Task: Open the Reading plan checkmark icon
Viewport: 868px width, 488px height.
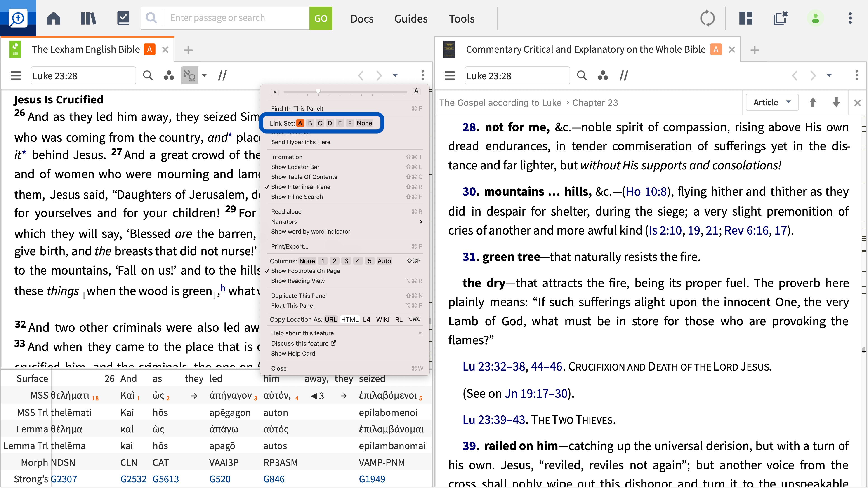Action: click(123, 18)
